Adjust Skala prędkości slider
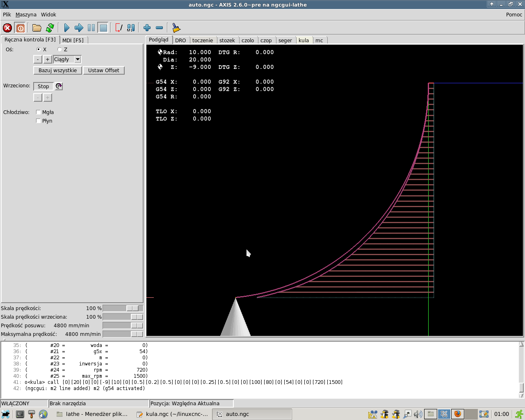This screenshot has height=420, width=525. [123, 308]
